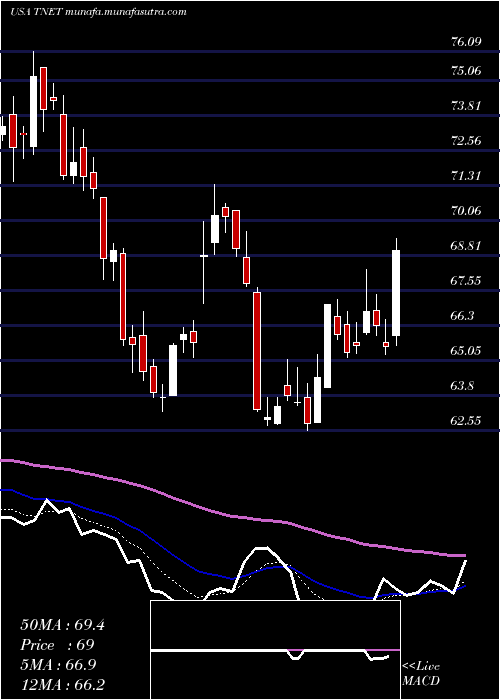Click the tallest red candle near 67.55
The height and width of the screenshot is (700, 500).
pos(257,351)
